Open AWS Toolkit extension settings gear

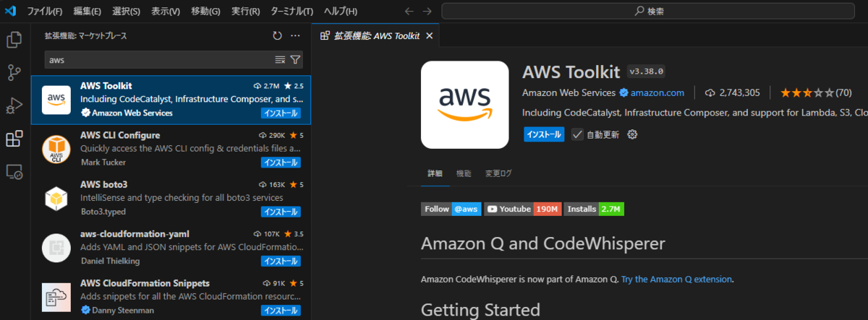(632, 134)
